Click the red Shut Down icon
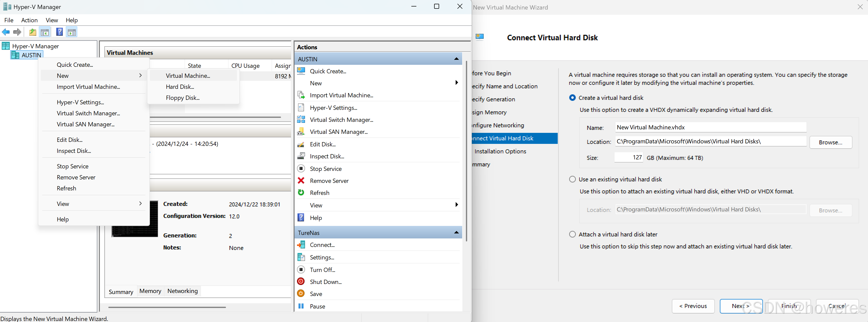Viewport: 868px width, 322px height. [x=301, y=281]
